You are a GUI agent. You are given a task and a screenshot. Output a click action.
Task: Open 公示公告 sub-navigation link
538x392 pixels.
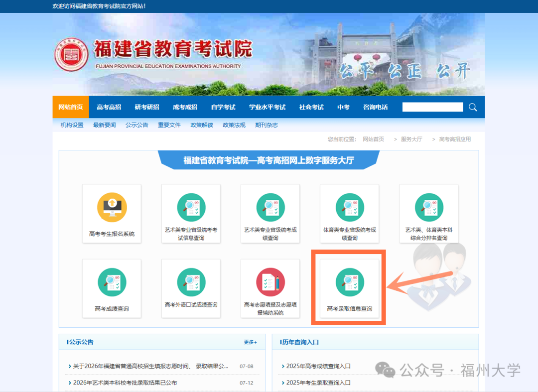pyautogui.click(x=137, y=125)
